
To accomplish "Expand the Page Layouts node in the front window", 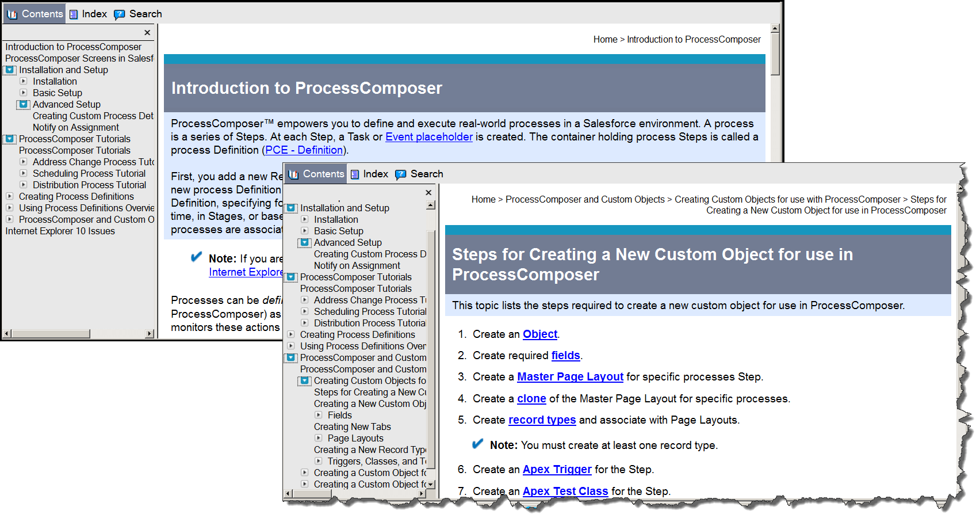I will (319, 438).
